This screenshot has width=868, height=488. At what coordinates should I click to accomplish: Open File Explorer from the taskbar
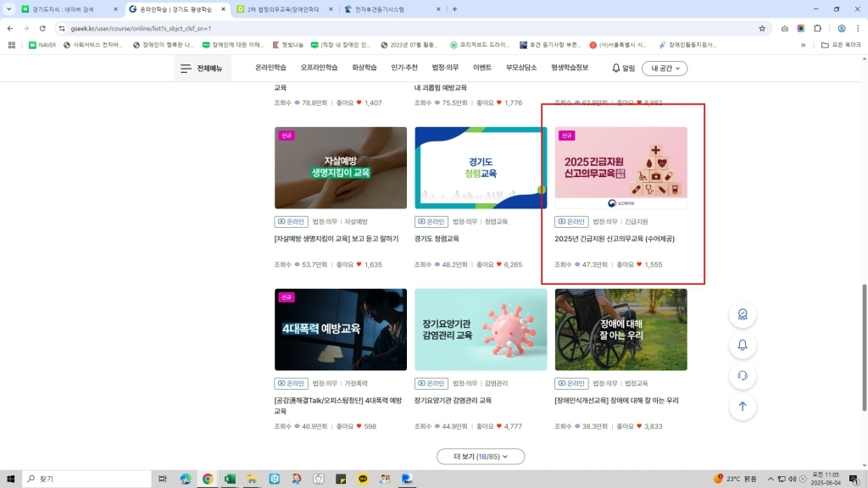tap(252, 479)
